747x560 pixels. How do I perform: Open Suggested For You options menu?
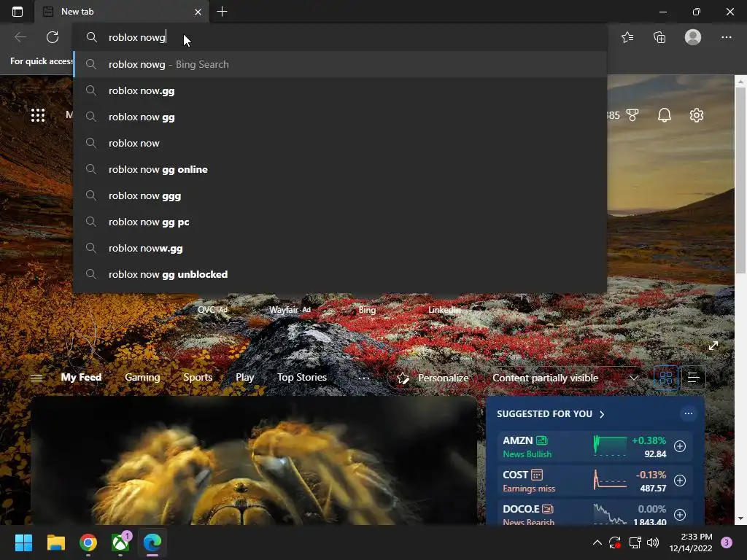pos(689,413)
